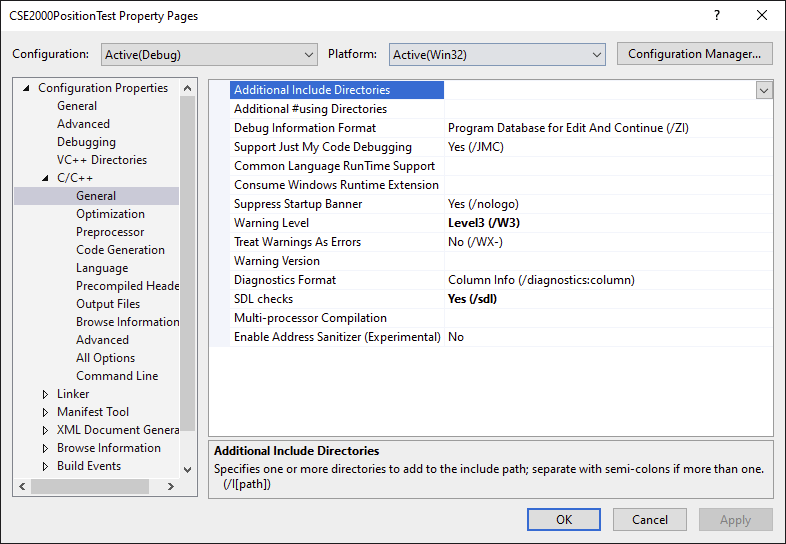Open the Command Line page
Screen dimensions: 786x544
pos(117,376)
